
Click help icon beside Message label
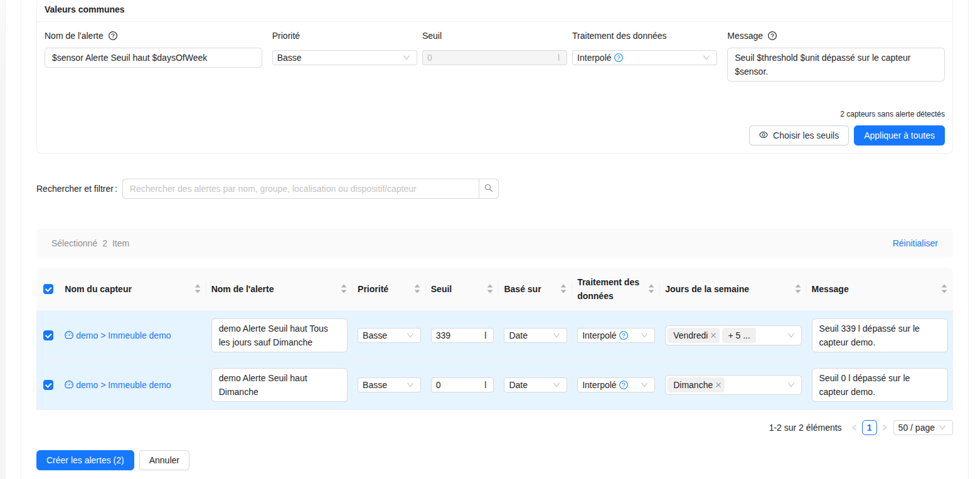(x=772, y=36)
